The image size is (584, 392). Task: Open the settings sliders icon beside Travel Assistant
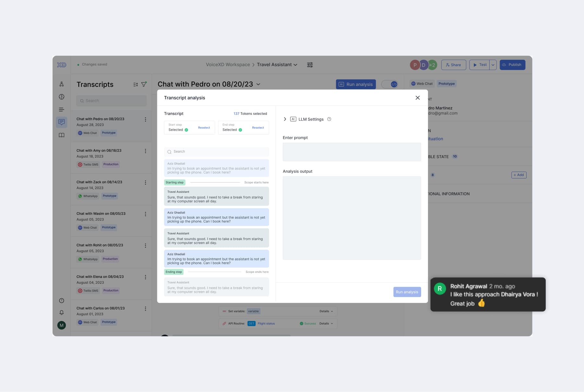point(310,65)
